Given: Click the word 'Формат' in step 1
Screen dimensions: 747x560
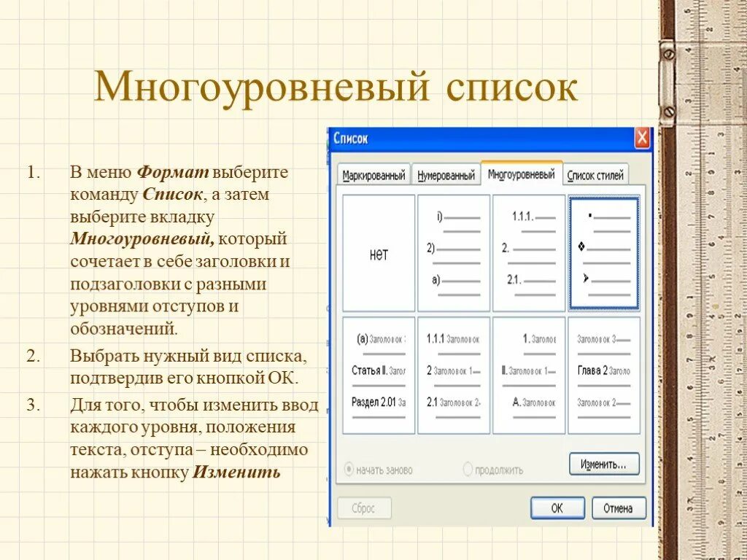Looking at the screenshot, I should 173,171.
